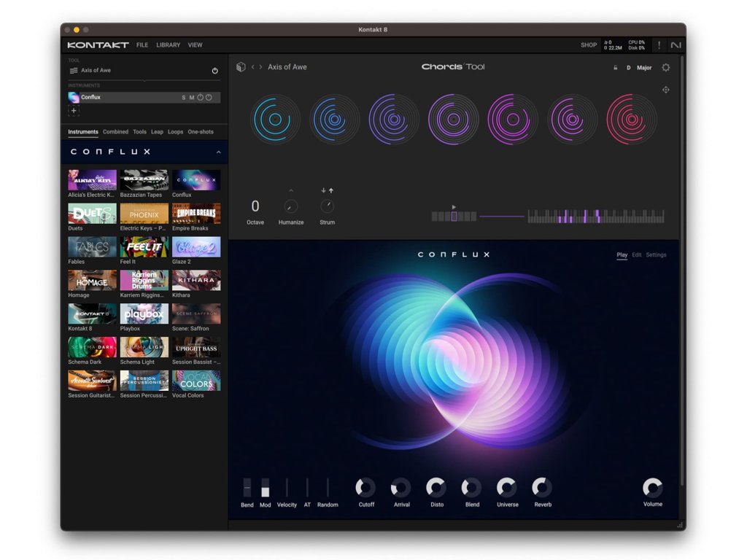This screenshot has height=560, width=747.
Task: Go to next chord preset arrow
Action: pos(260,67)
